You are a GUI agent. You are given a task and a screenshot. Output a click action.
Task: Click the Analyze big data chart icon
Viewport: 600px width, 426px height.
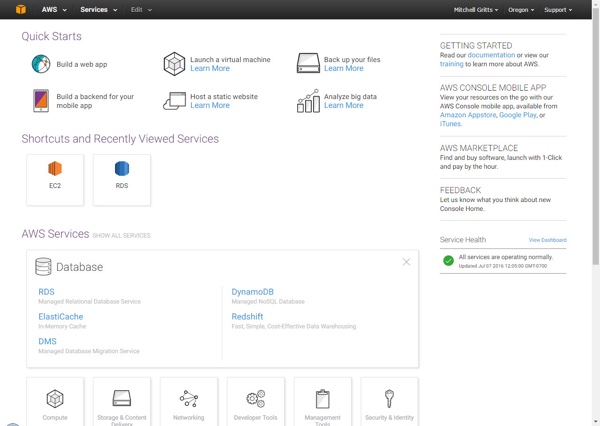click(308, 101)
